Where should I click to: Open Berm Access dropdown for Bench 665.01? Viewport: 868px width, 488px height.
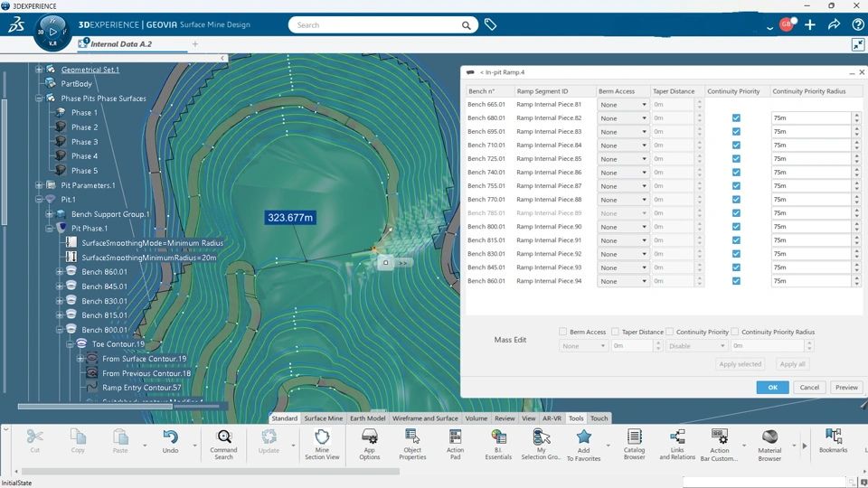[x=623, y=105]
